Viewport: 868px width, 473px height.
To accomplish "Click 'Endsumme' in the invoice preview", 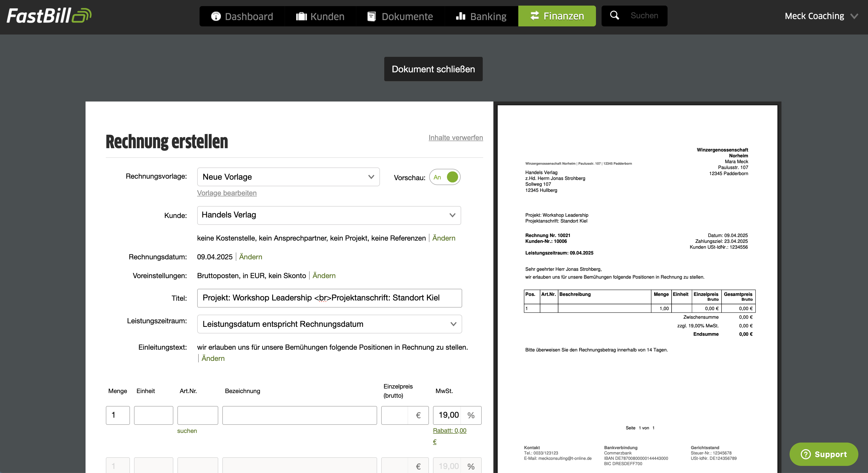I will pos(706,334).
